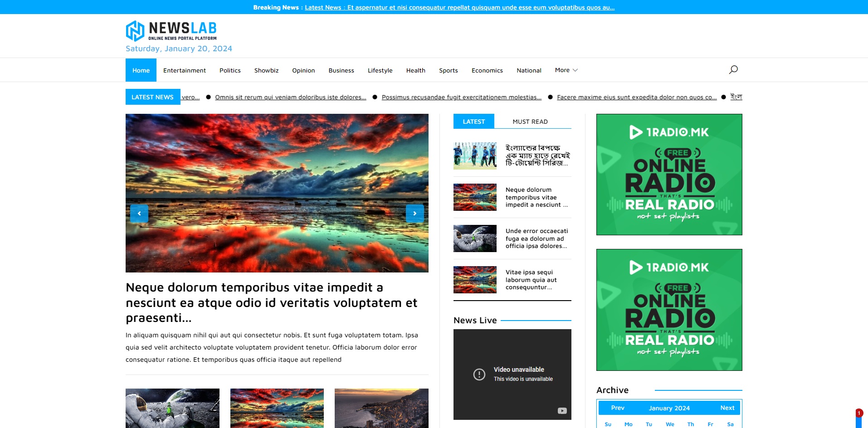The width and height of the screenshot is (868, 428).
Task: Click the Breaking News headline link
Action: tap(459, 7)
